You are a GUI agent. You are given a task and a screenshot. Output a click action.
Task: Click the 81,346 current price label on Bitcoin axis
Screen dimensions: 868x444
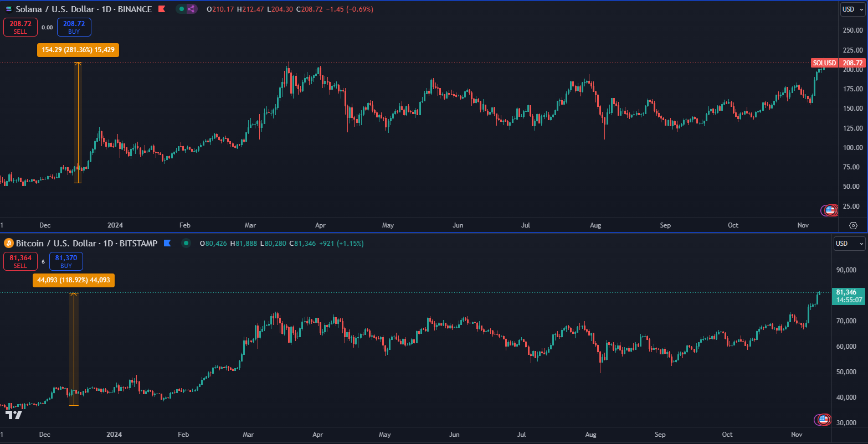point(848,292)
